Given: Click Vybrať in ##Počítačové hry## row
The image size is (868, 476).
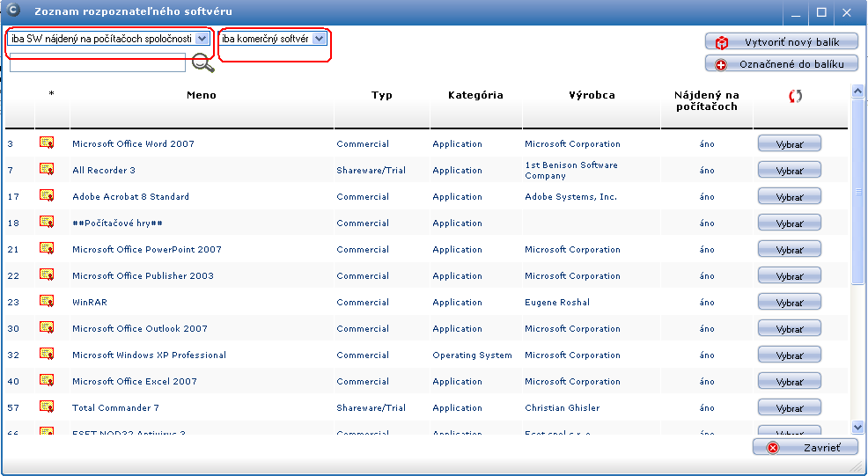Looking at the screenshot, I should click(790, 223).
